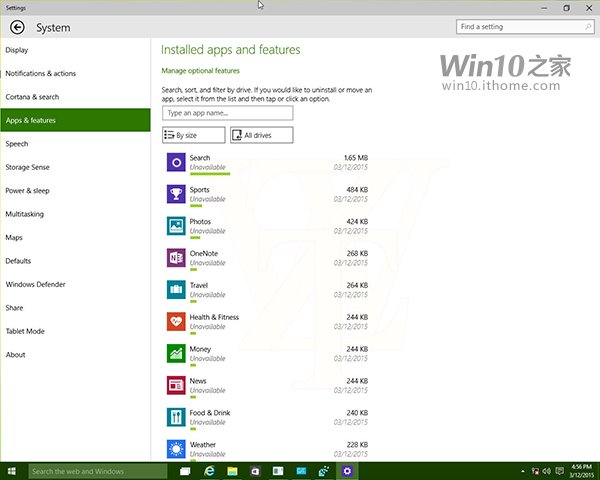The width and height of the screenshot is (600, 480).
Task: Click the 484 KB size value
Action: (357, 189)
